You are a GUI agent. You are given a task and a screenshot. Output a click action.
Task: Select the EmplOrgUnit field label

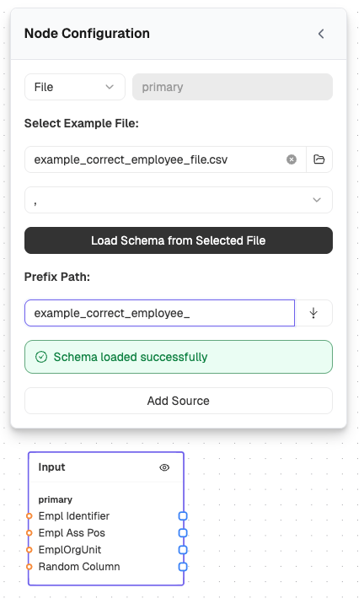pyautogui.click(x=70, y=550)
